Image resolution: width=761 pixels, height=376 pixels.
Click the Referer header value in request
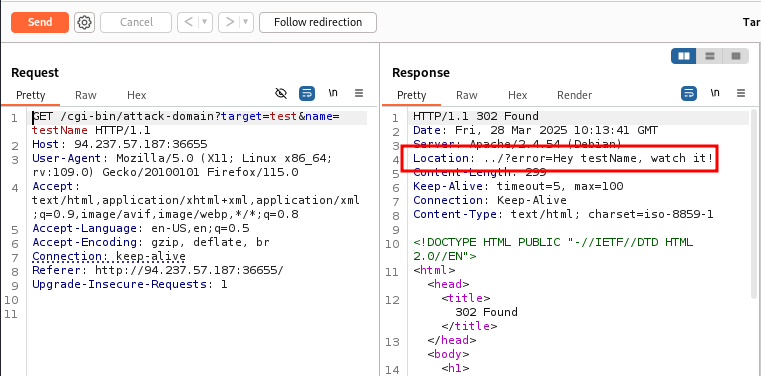tap(189, 270)
